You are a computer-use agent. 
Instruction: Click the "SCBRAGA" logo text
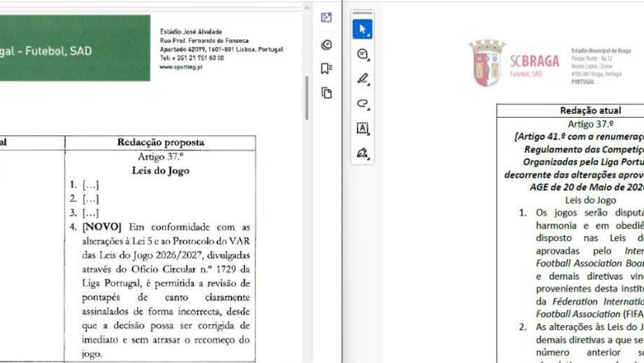(x=534, y=61)
